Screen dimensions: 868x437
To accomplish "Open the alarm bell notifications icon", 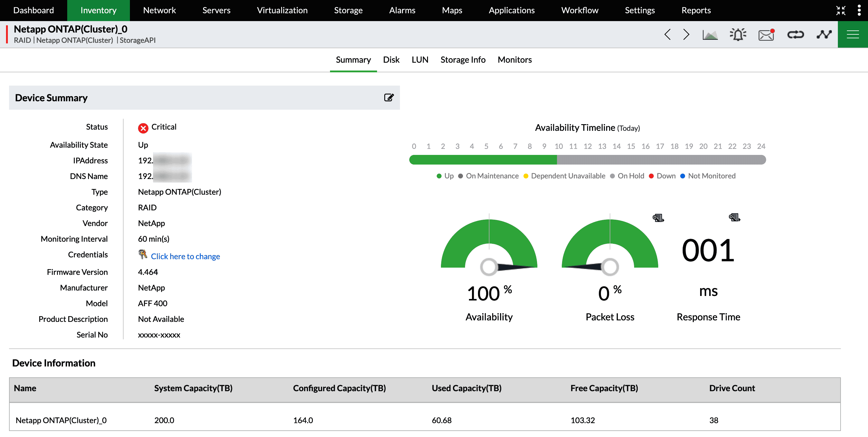I will tap(737, 34).
